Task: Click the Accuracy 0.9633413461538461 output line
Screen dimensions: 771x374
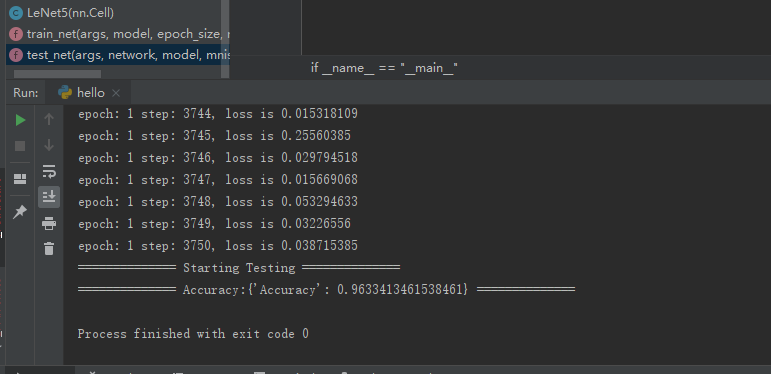Action: point(326,290)
